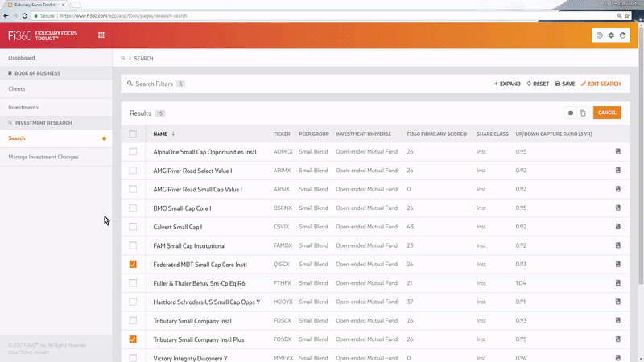Click the Results count badge 15
This screenshot has width=644, height=362.
[x=159, y=113]
